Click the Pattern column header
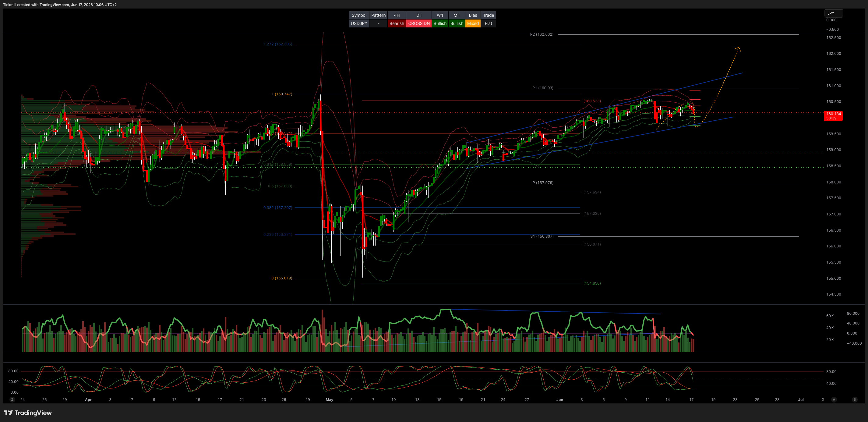Screen dimensions: 868x422 click(378, 15)
